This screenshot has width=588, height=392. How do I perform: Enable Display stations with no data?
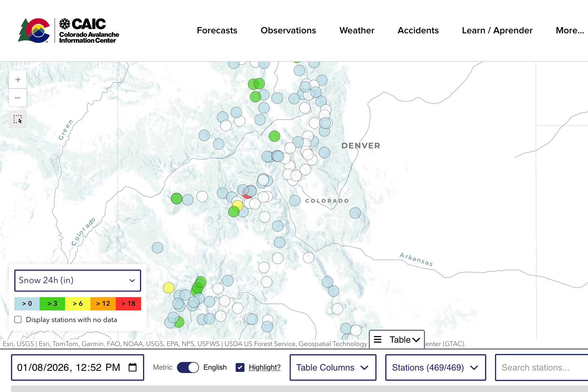click(x=18, y=320)
